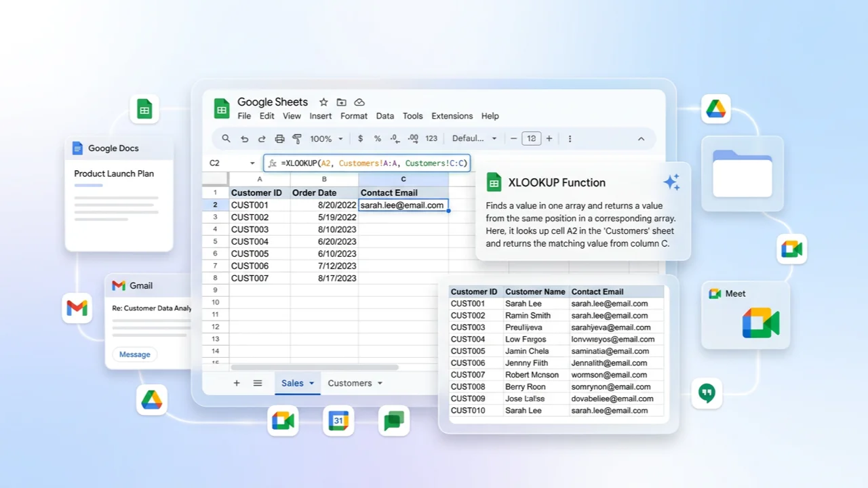Open the File menu

pyautogui.click(x=244, y=116)
